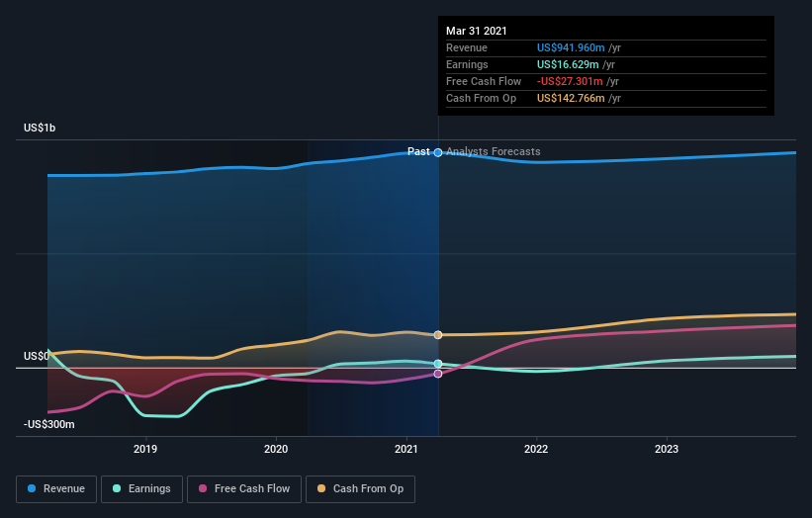Click the 2023 x-axis label
This screenshot has height=518, width=812.
(x=667, y=449)
